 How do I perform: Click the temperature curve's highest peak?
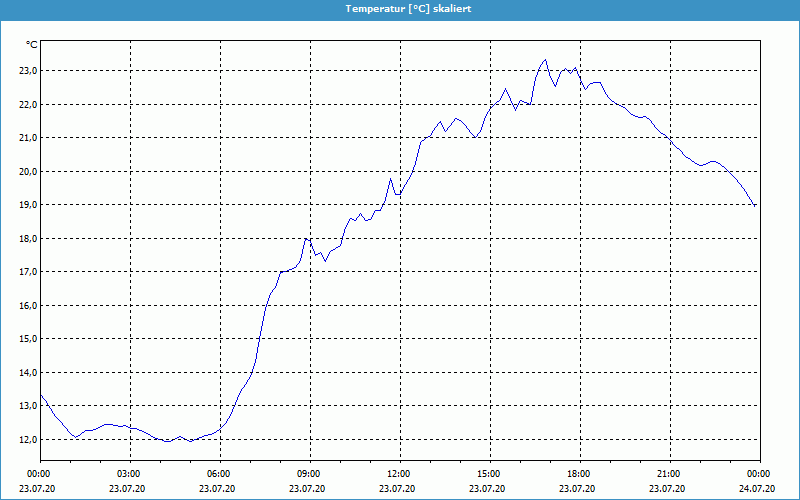pos(545,59)
